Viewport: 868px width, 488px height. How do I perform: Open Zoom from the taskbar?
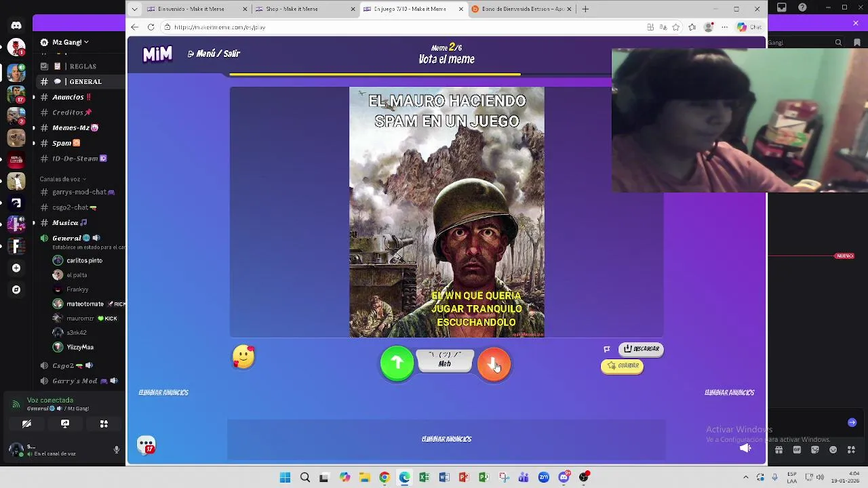(x=544, y=478)
